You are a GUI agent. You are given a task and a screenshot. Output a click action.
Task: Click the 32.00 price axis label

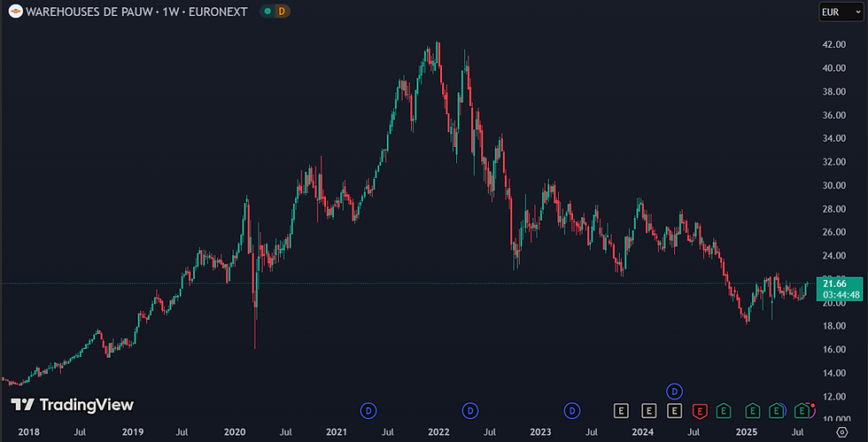[834, 162]
